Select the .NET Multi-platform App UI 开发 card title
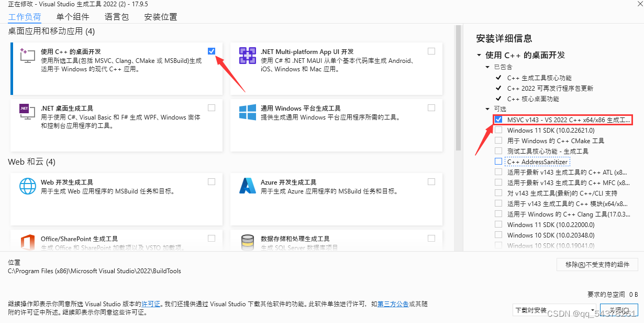 (307, 52)
